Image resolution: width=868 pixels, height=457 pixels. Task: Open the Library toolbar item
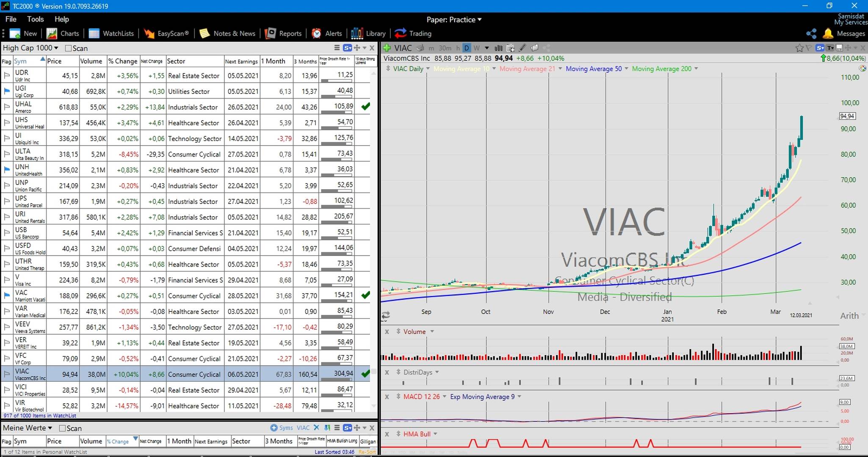368,33
